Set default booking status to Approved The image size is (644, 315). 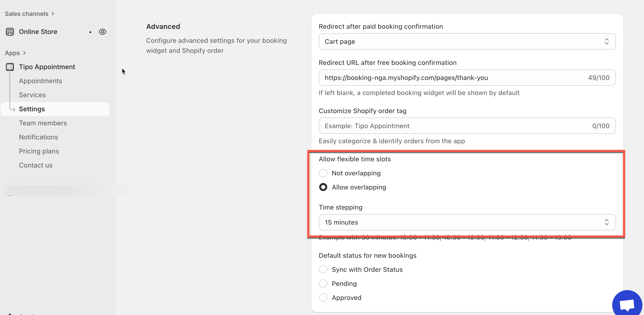(323, 298)
